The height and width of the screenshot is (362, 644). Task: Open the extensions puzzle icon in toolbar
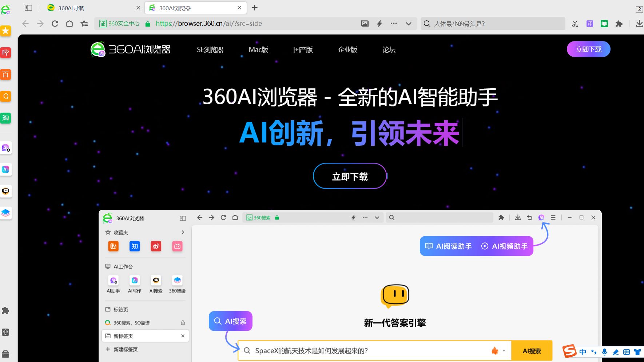(x=619, y=24)
